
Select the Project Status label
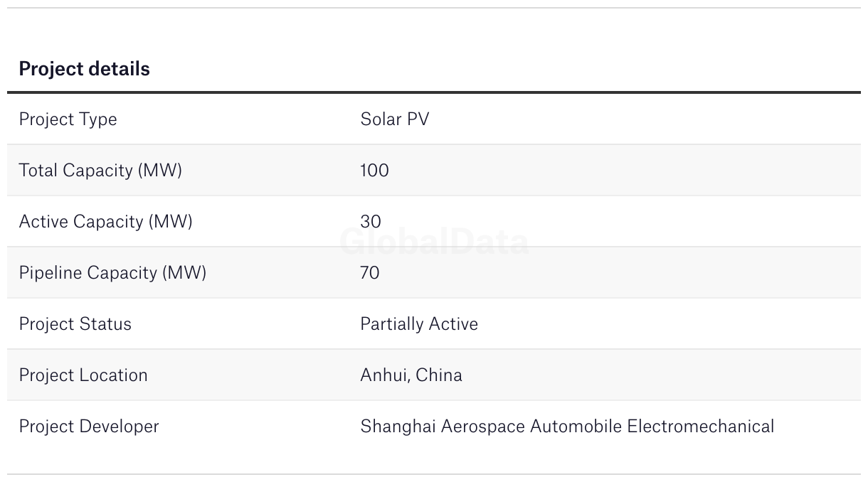coord(75,324)
